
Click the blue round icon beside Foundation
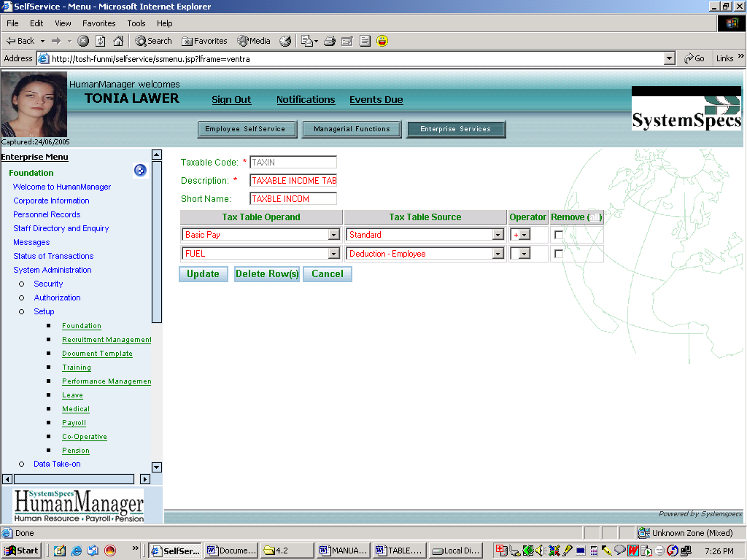(x=140, y=170)
